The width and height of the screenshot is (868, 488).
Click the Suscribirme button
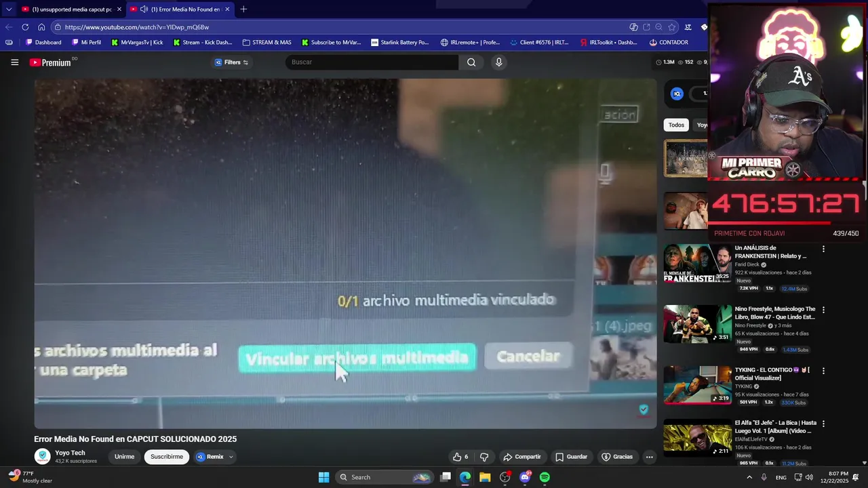pyautogui.click(x=167, y=457)
